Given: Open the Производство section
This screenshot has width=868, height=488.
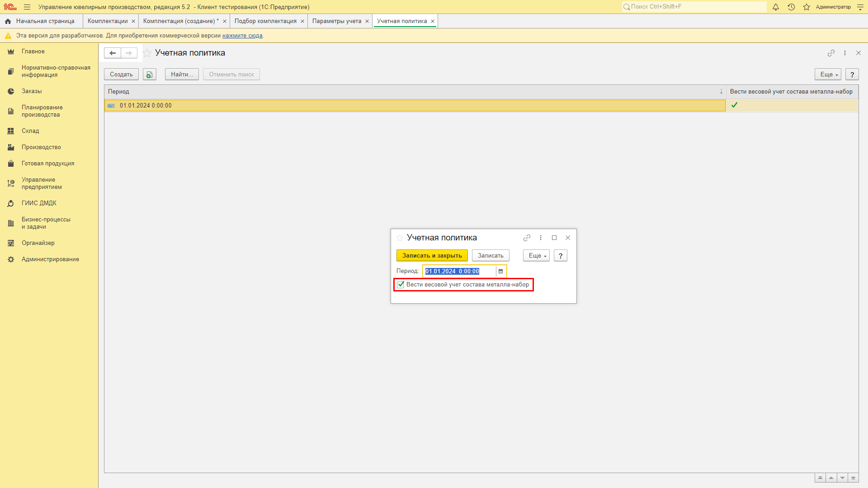Looking at the screenshot, I should pyautogui.click(x=41, y=147).
